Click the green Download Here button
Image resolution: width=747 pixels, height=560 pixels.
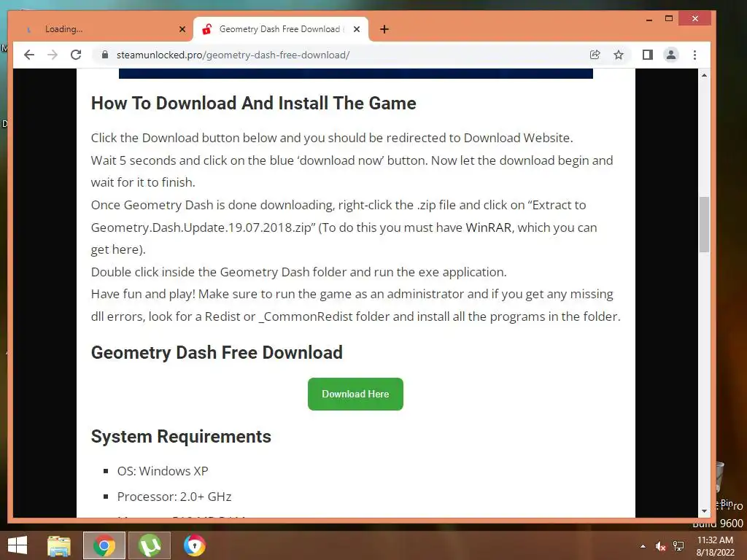coord(355,394)
